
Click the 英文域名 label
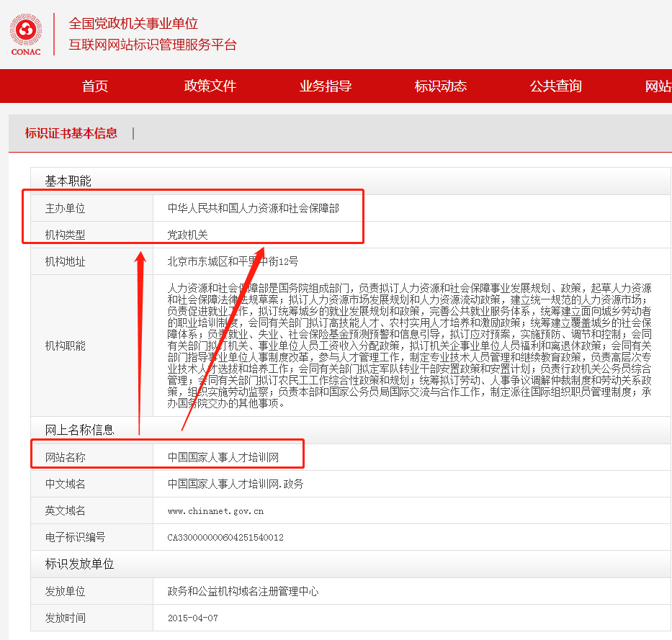(x=65, y=510)
